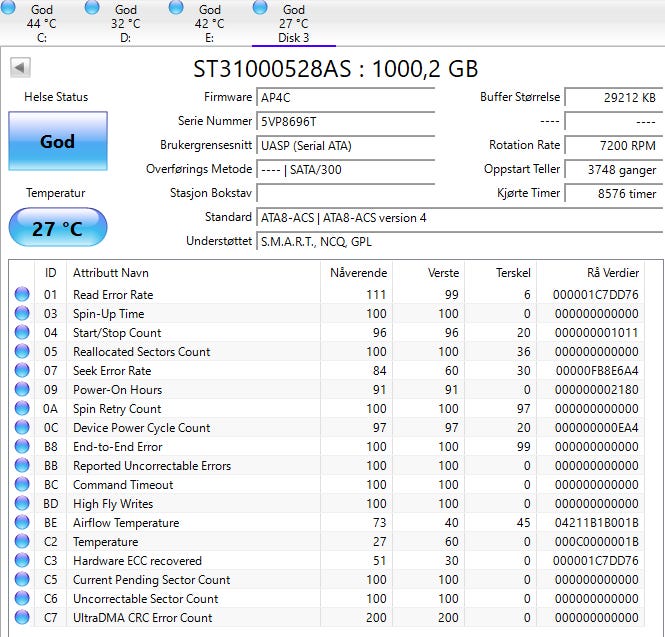
Task: Select the Disk 3 tab
Action: tap(293, 24)
